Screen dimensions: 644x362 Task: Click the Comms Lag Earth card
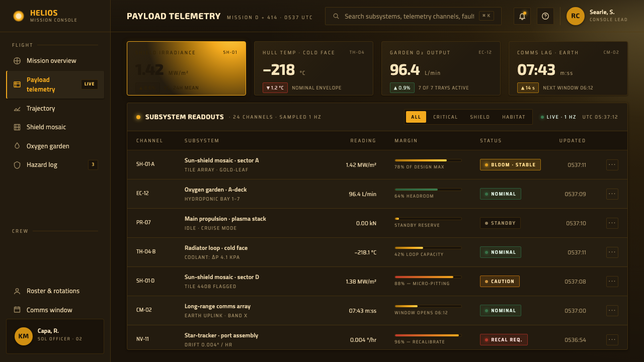(x=568, y=68)
